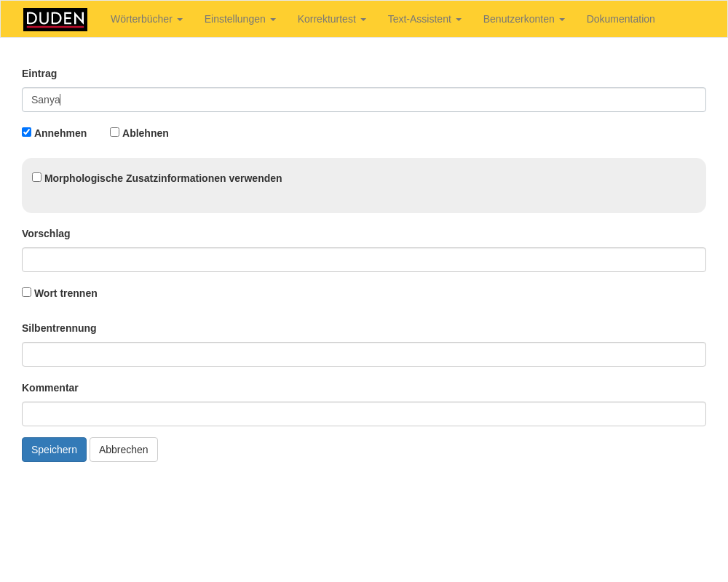
Task: Focus the Vorschlag text field
Action: tap(364, 260)
